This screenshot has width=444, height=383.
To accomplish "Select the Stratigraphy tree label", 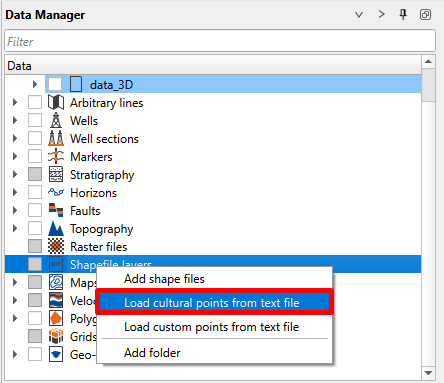I will tap(102, 175).
